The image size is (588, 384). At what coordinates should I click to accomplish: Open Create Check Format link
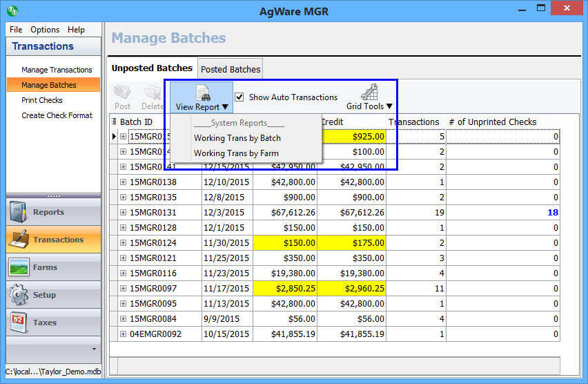[x=57, y=115]
